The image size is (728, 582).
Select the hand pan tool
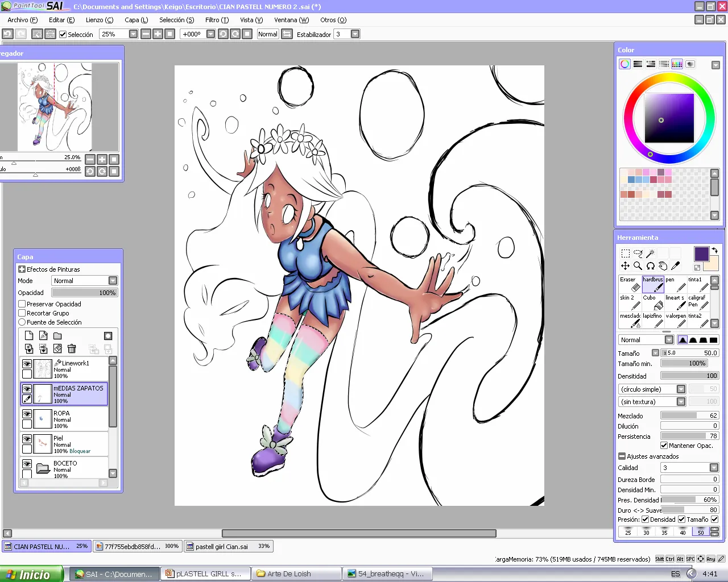[x=663, y=266]
